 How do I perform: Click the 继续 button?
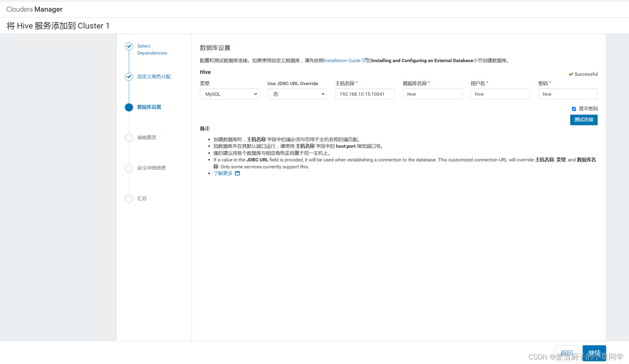tap(594, 353)
